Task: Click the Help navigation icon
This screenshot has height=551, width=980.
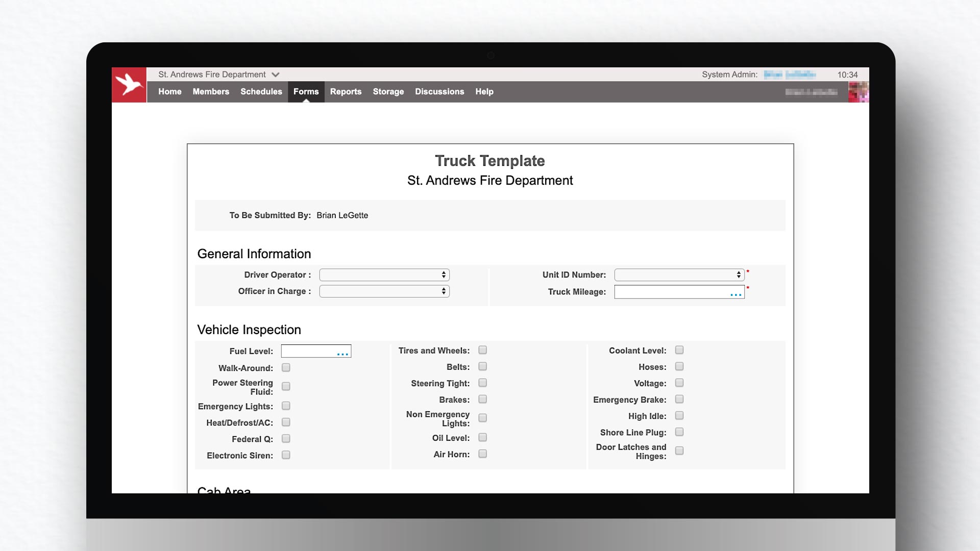Action: (484, 91)
